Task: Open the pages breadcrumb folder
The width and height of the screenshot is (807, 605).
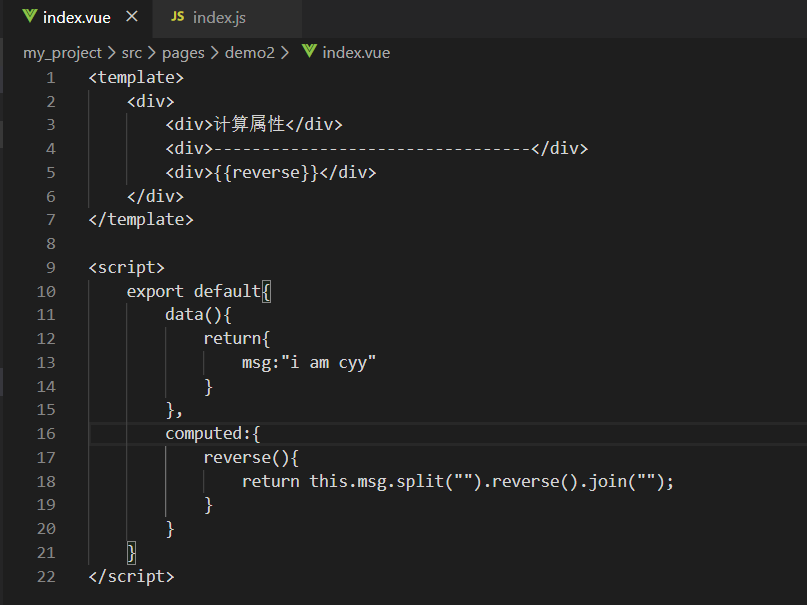Action: (x=182, y=53)
